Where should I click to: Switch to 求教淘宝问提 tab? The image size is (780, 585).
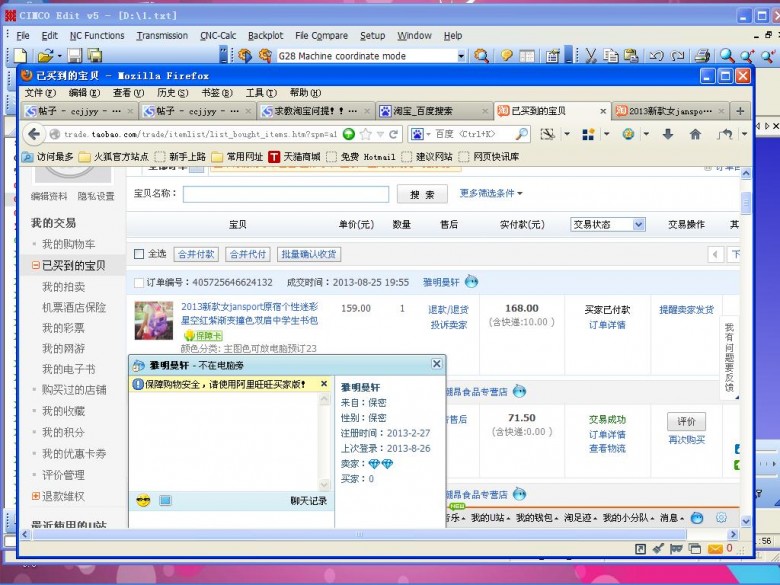coord(315,110)
